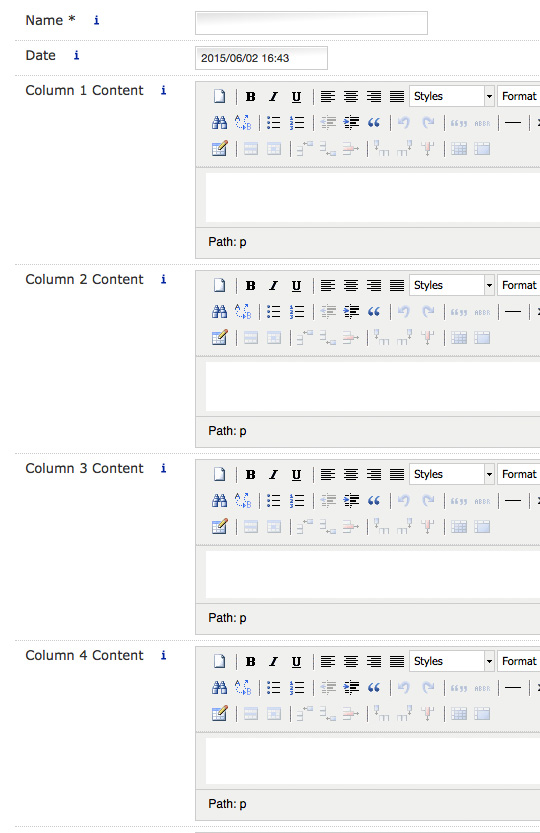The image size is (540, 833).
Task: Click inside Column 4 Content text area
Action: point(373,761)
